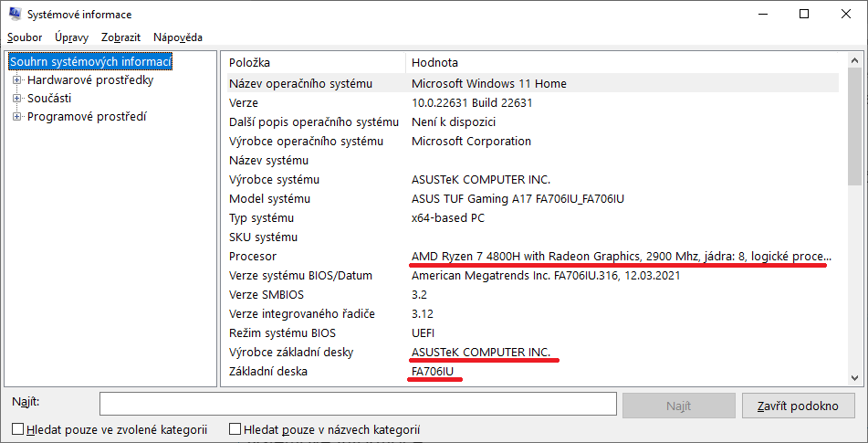The width and height of the screenshot is (868, 443).
Task: Select the Verze systému BIOS/Datum row
Action: click(x=532, y=275)
